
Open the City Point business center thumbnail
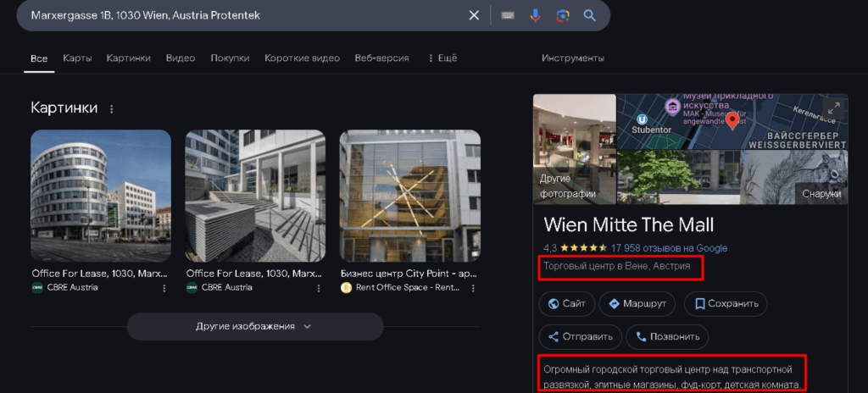[x=409, y=196]
